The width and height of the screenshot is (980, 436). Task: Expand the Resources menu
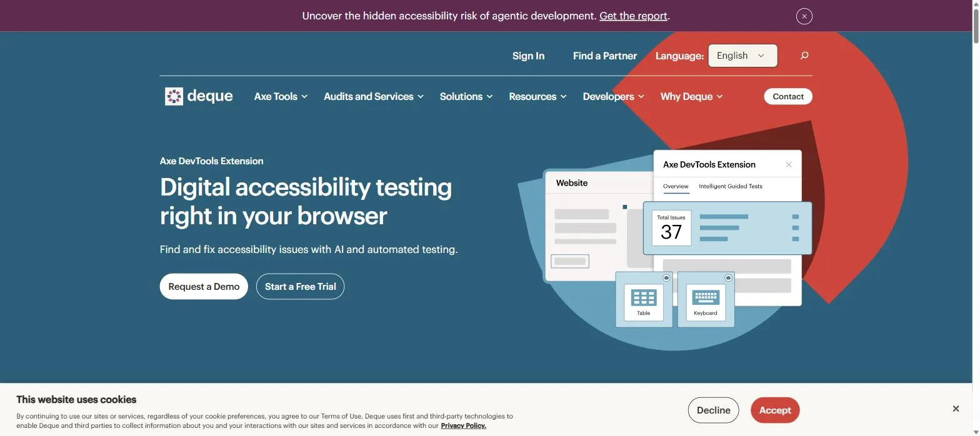coord(537,96)
